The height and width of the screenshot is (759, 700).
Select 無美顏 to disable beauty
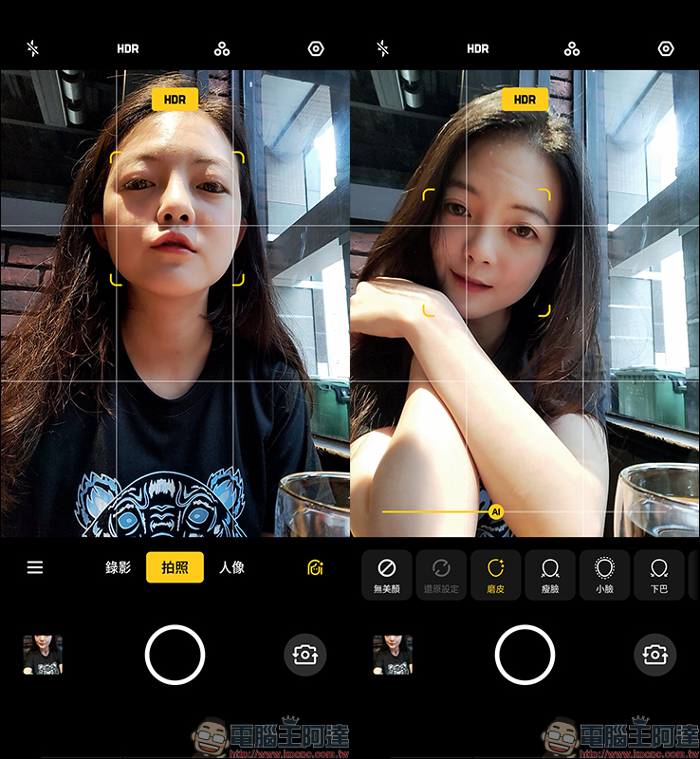point(386,575)
